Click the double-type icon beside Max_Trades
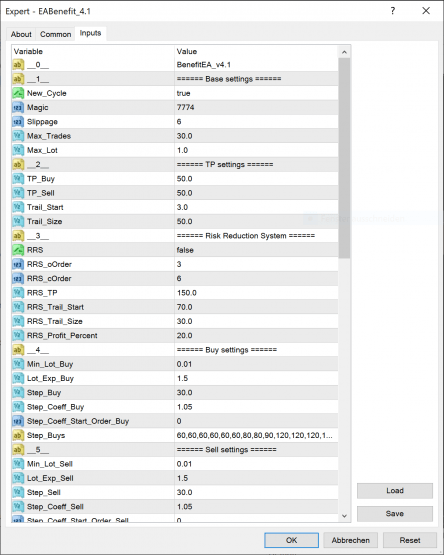This screenshot has width=444, height=555. (x=18, y=136)
